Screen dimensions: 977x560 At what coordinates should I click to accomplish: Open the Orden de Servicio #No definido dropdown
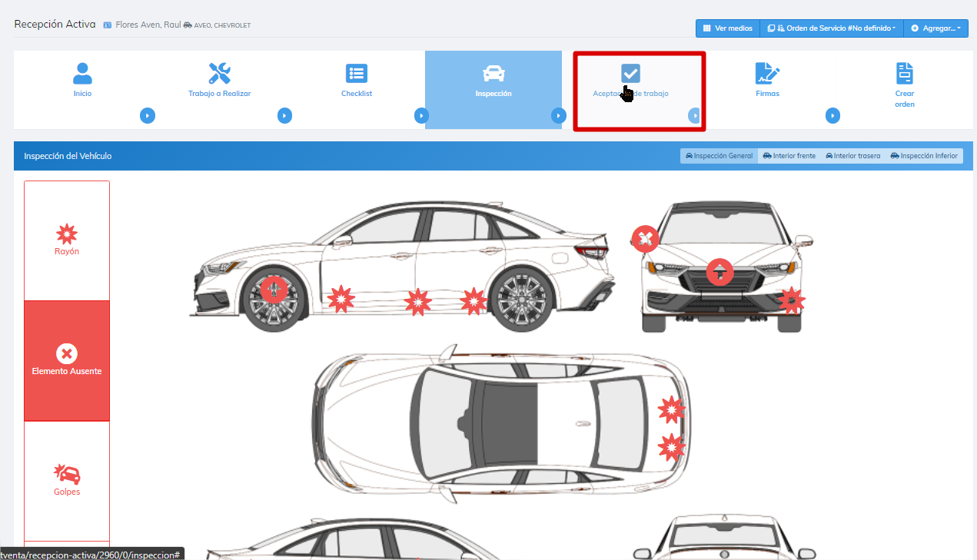832,28
